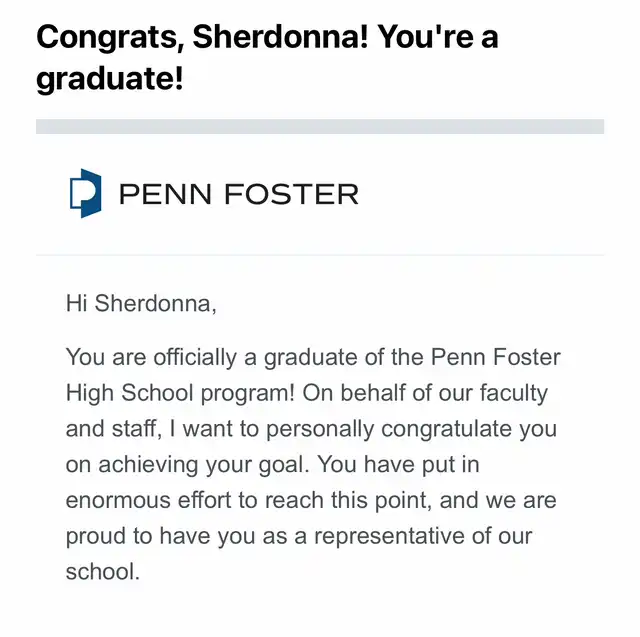The image size is (640, 637).
Task: Click the word "officially" in the message body
Action: [199, 357]
